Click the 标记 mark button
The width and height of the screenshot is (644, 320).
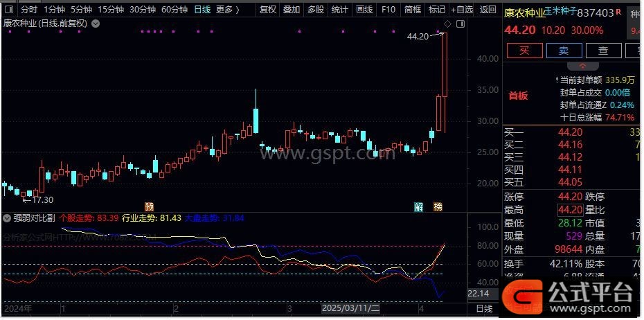point(436,10)
